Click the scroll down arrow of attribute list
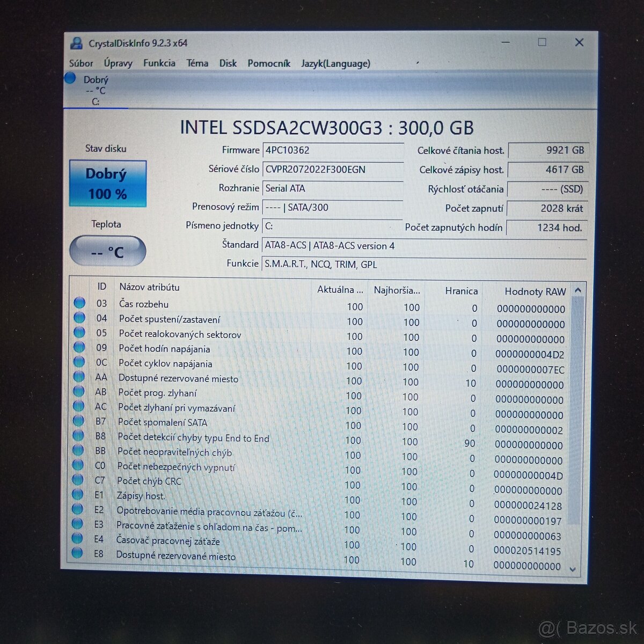 (x=573, y=569)
